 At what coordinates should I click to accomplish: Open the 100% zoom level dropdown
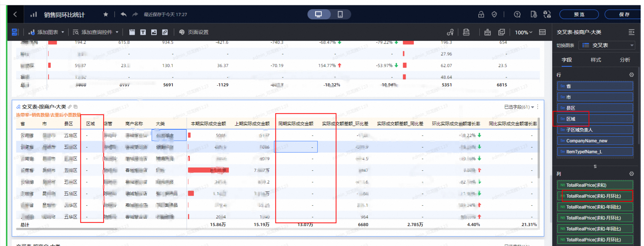(x=523, y=32)
